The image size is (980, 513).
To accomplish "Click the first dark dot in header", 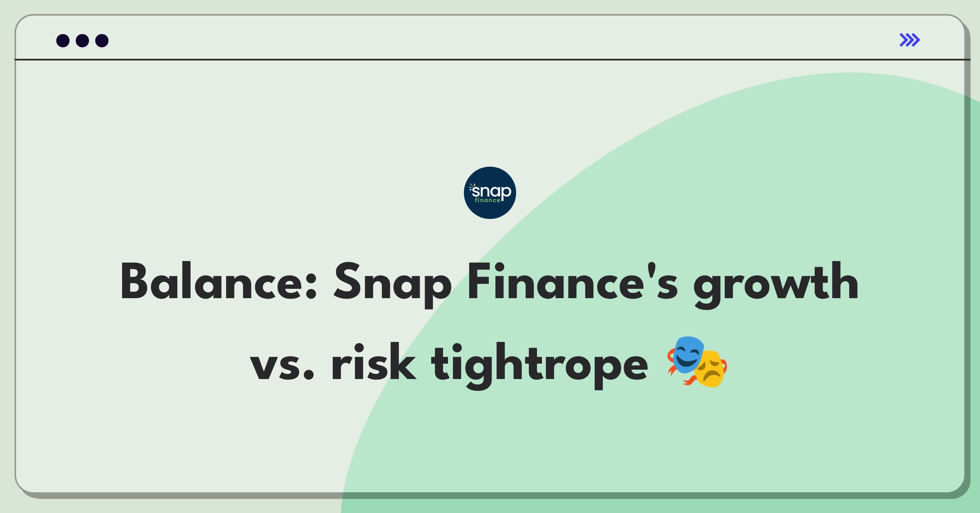I will point(63,40).
